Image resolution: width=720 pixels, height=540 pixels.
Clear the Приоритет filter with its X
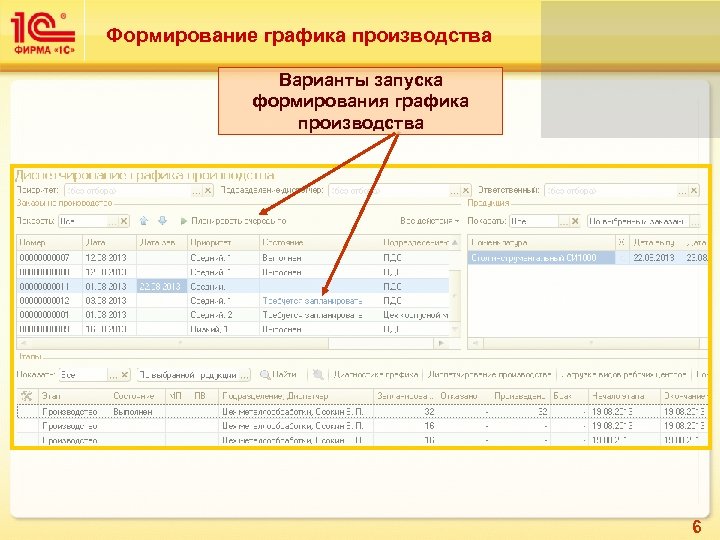coord(208,191)
